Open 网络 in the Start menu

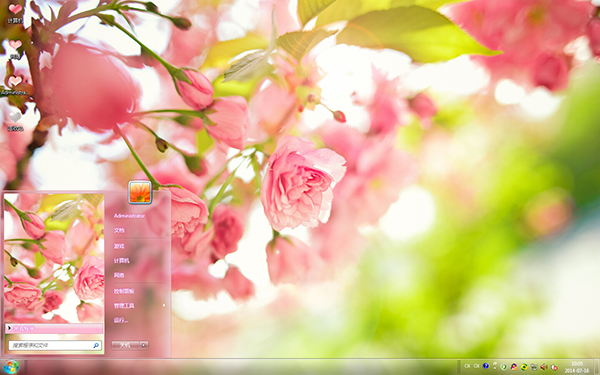[x=119, y=275]
